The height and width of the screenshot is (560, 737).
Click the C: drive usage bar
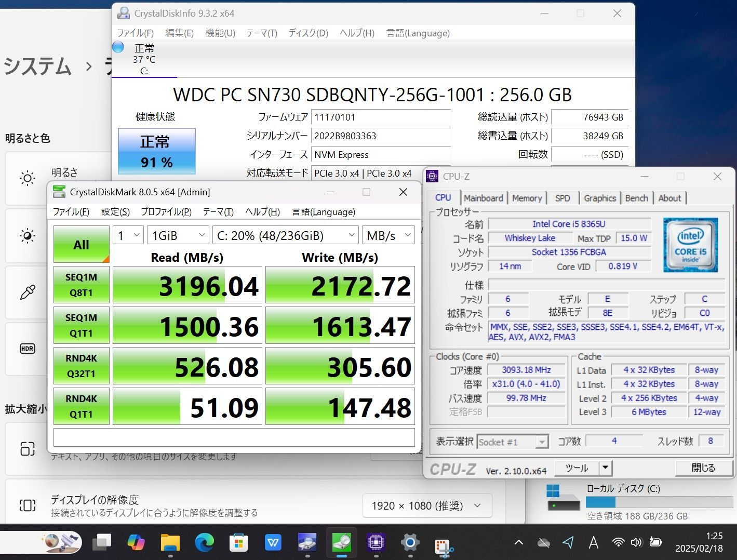(x=659, y=502)
